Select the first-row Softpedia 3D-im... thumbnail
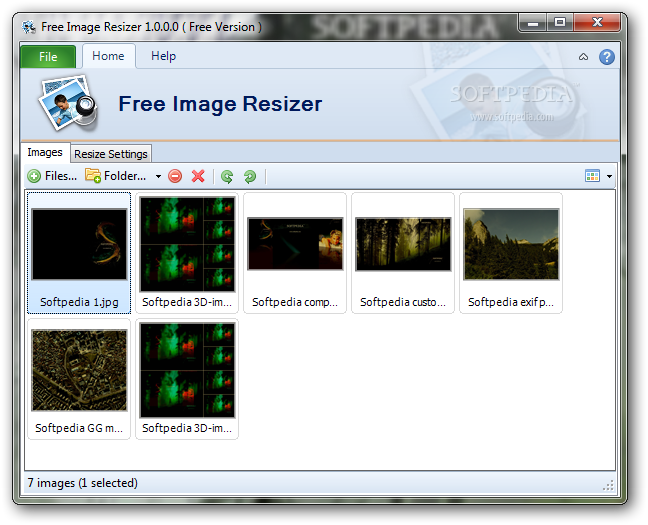The width and height of the screenshot is (648, 525). (187, 253)
